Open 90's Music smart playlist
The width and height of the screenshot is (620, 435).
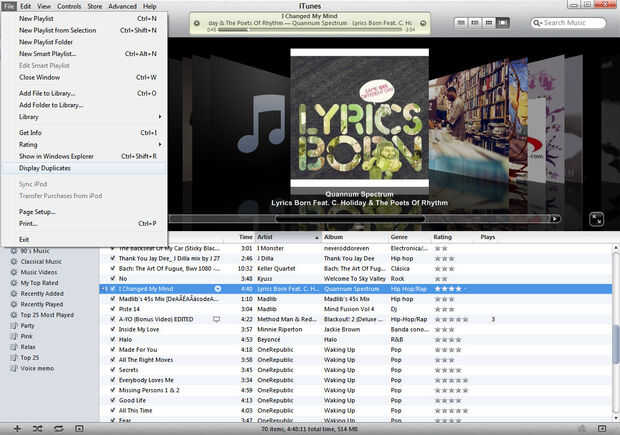35,251
